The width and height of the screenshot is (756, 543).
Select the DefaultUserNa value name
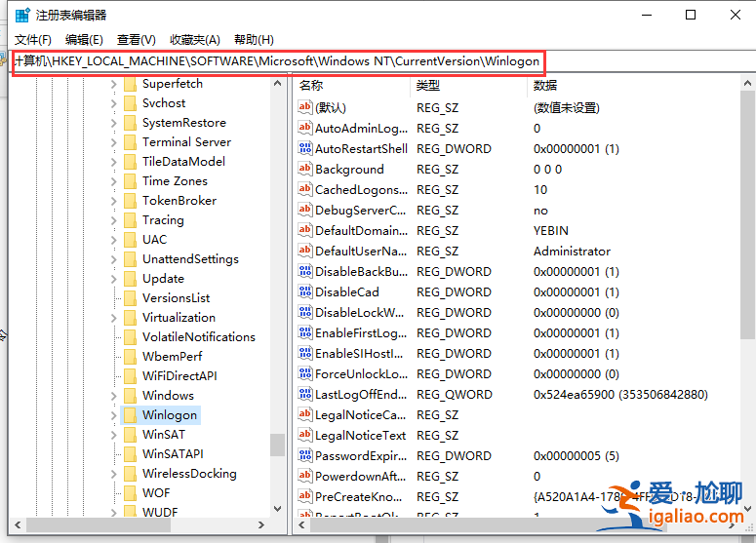point(361,252)
